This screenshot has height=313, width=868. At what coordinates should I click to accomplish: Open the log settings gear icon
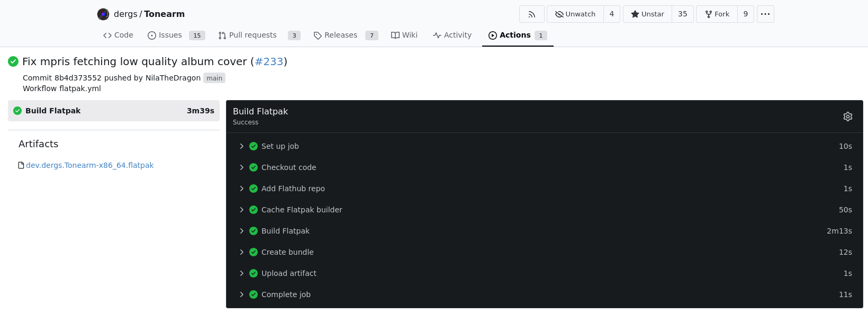[847, 117]
